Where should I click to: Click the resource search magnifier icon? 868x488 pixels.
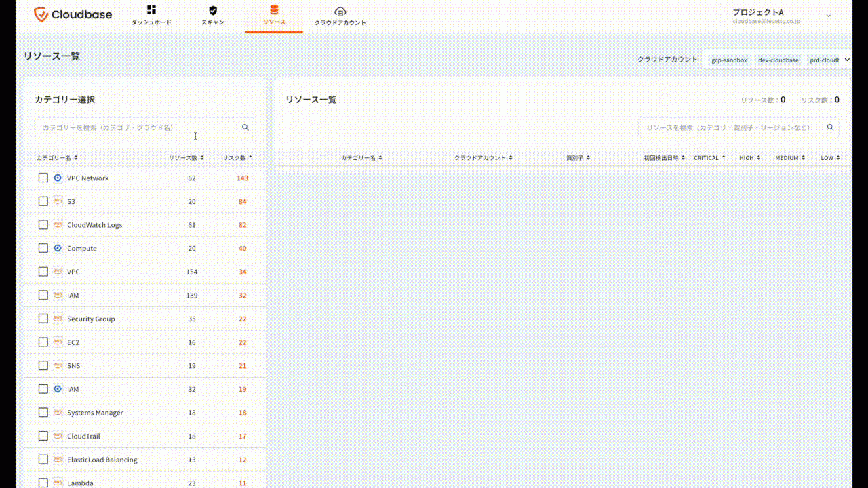830,127
